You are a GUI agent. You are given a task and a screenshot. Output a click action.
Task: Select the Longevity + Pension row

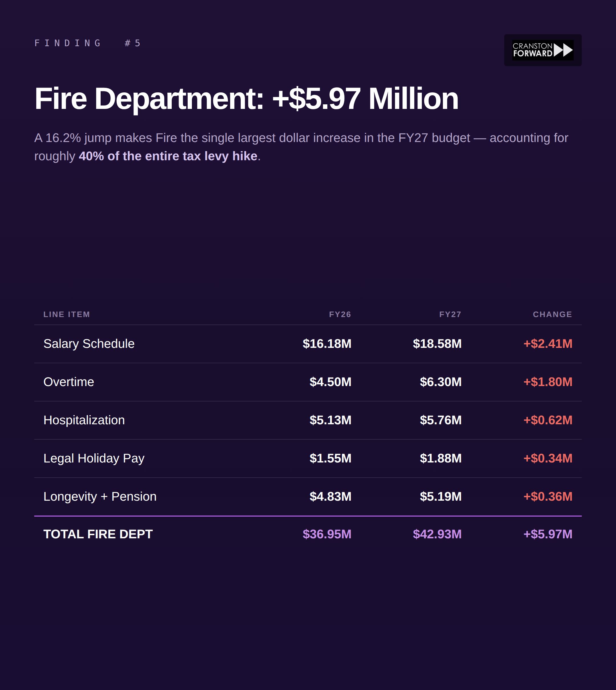click(x=100, y=496)
